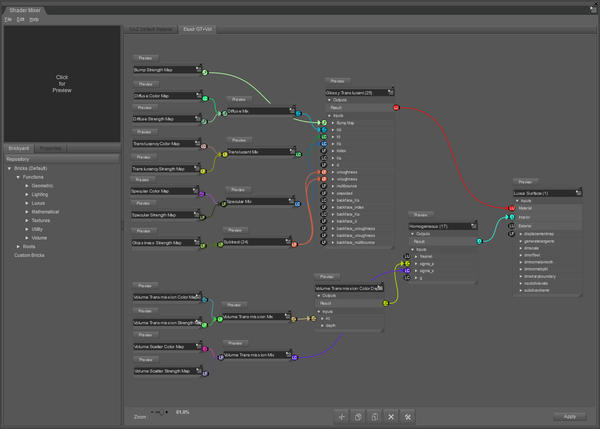Click the delete X toolbar icon
The width and height of the screenshot is (600, 429).
point(391,417)
